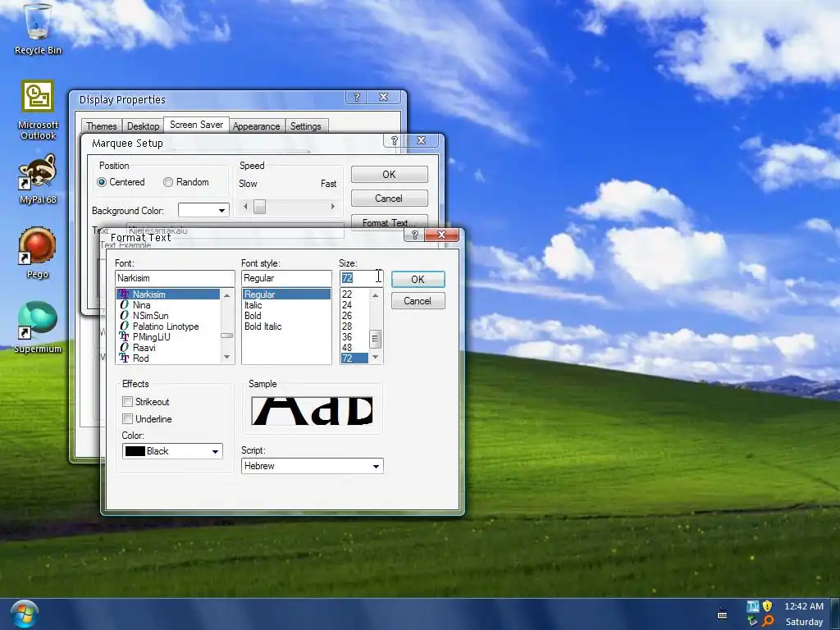Select size 36 in the Size list
840x630 pixels.
click(354, 337)
